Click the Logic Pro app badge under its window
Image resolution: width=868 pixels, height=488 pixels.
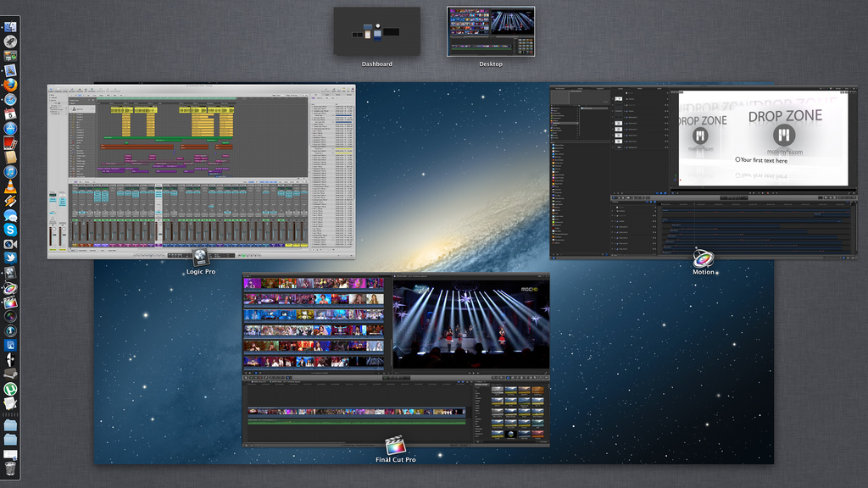pyautogui.click(x=201, y=257)
